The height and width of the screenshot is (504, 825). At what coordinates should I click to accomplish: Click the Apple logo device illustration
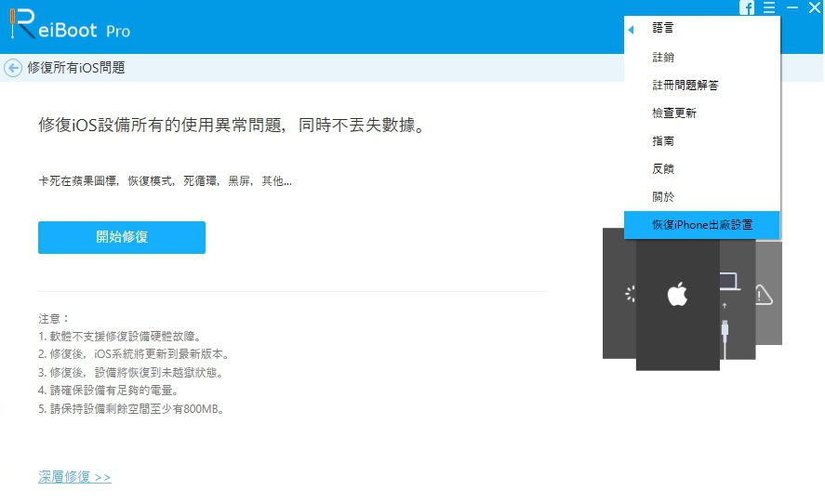click(678, 294)
